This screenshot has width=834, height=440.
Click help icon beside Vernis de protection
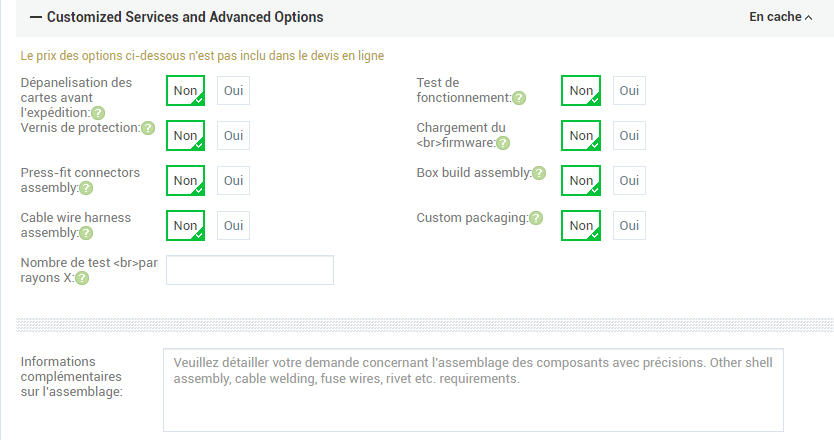point(148,128)
